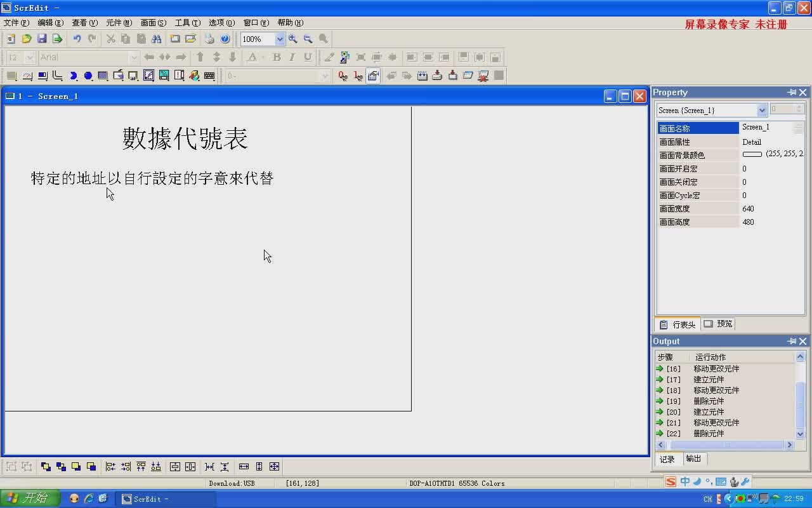
Task: Click the Print icon
Action: (209, 39)
